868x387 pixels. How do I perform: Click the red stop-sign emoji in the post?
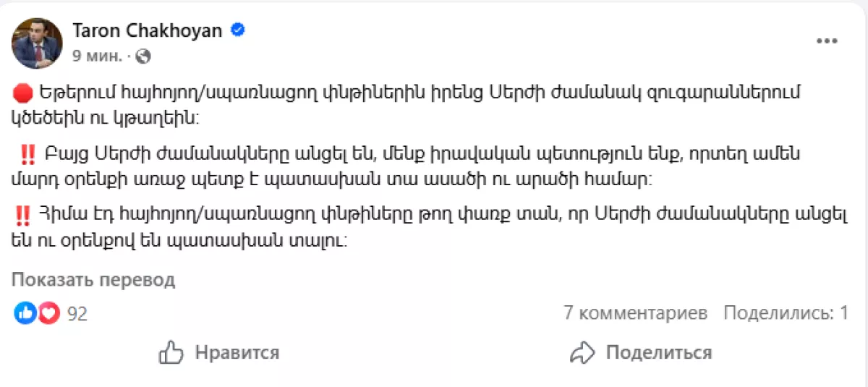(24, 93)
